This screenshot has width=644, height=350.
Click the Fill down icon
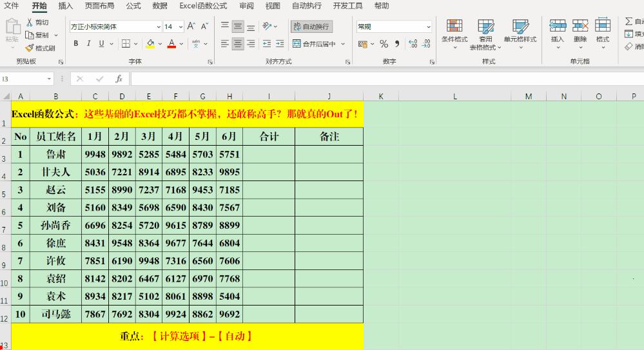(629, 34)
